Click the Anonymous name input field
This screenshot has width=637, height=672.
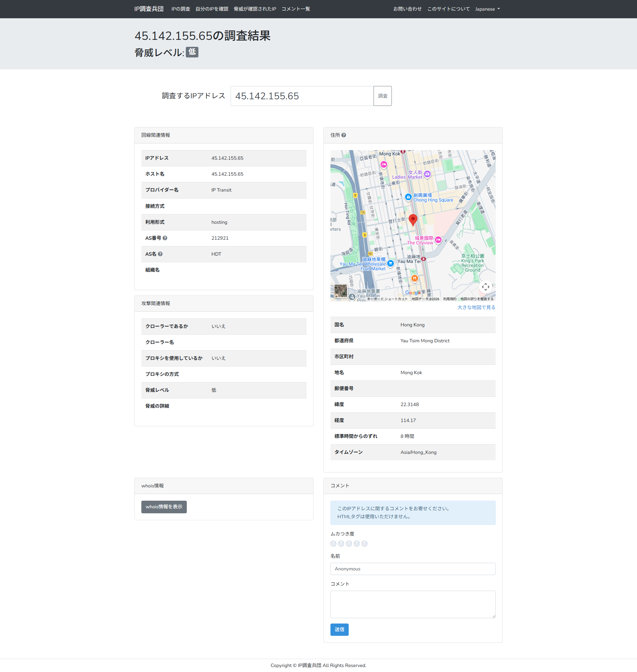[412, 569]
